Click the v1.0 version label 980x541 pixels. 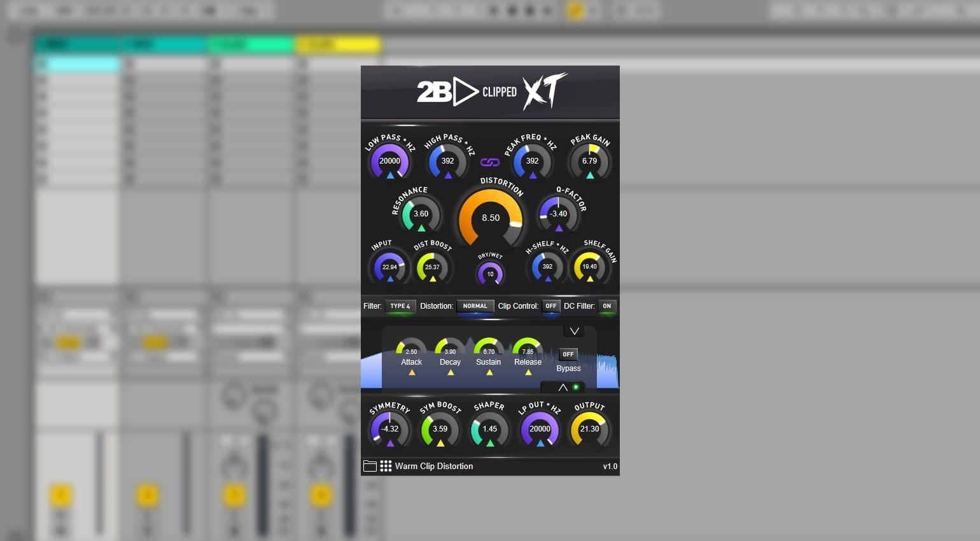click(610, 467)
